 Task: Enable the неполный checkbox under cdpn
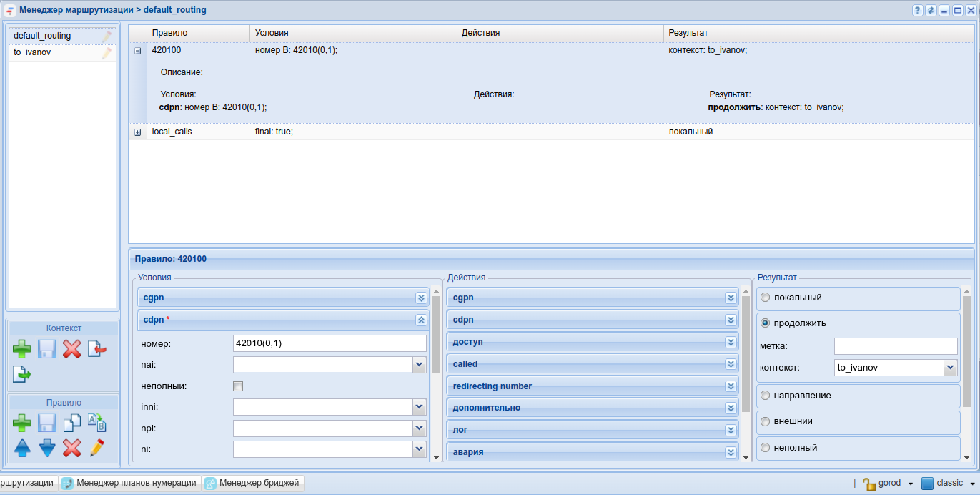(x=239, y=386)
